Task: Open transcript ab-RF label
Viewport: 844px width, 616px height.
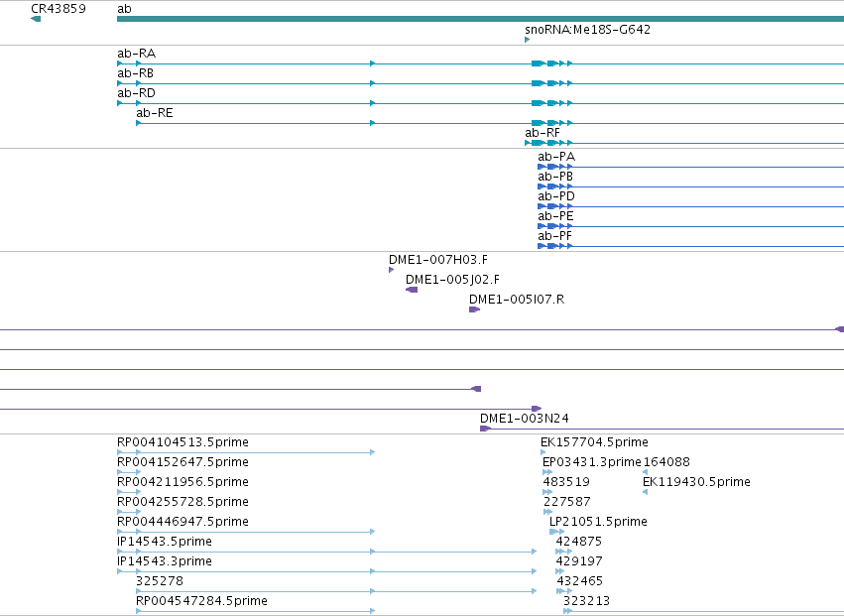Action: point(543,133)
